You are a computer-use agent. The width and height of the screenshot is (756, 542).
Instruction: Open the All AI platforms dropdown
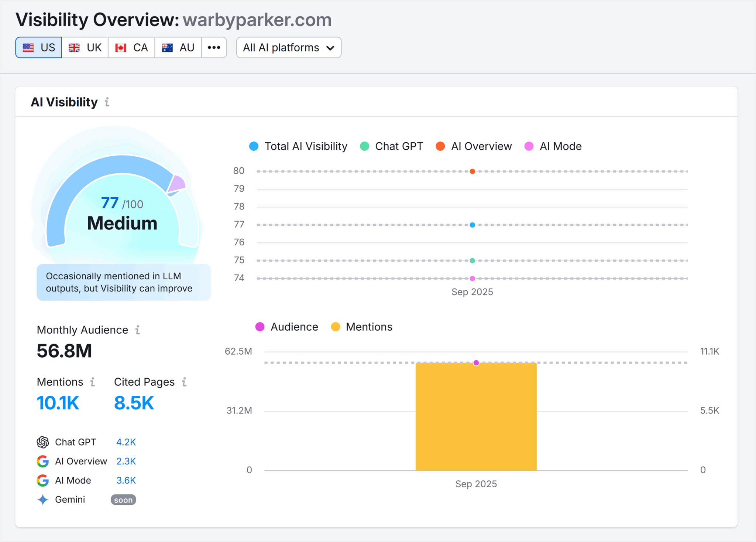coord(289,48)
